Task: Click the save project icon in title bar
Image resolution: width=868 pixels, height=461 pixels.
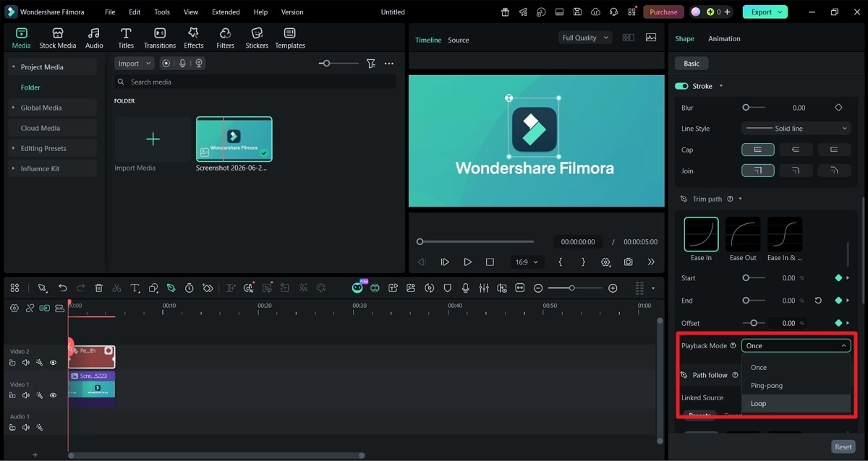Action: point(577,12)
